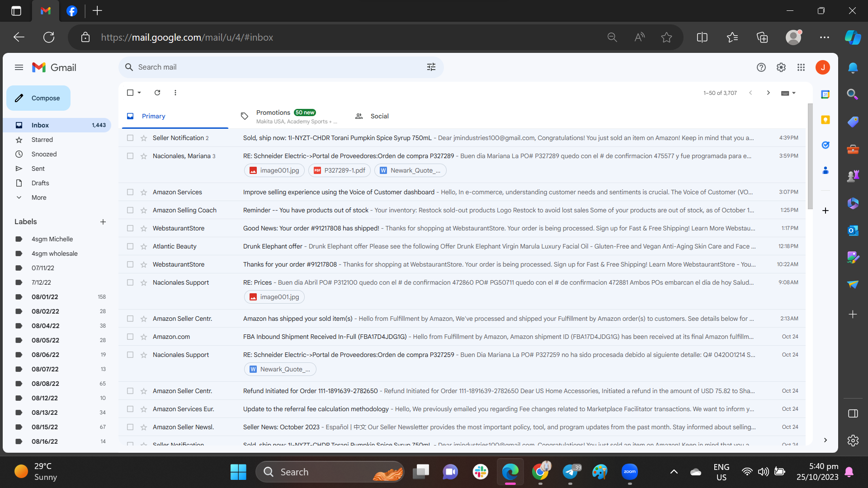The image size is (868, 488).
Task: Go to the next page of emails
Action: pos(768,93)
